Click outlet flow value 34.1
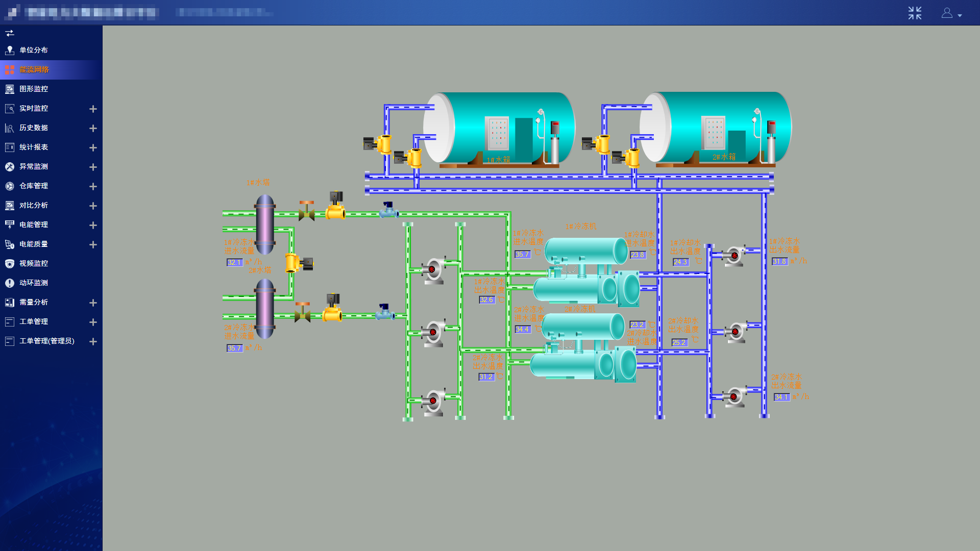Viewport: 980px width, 551px height. click(781, 397)
